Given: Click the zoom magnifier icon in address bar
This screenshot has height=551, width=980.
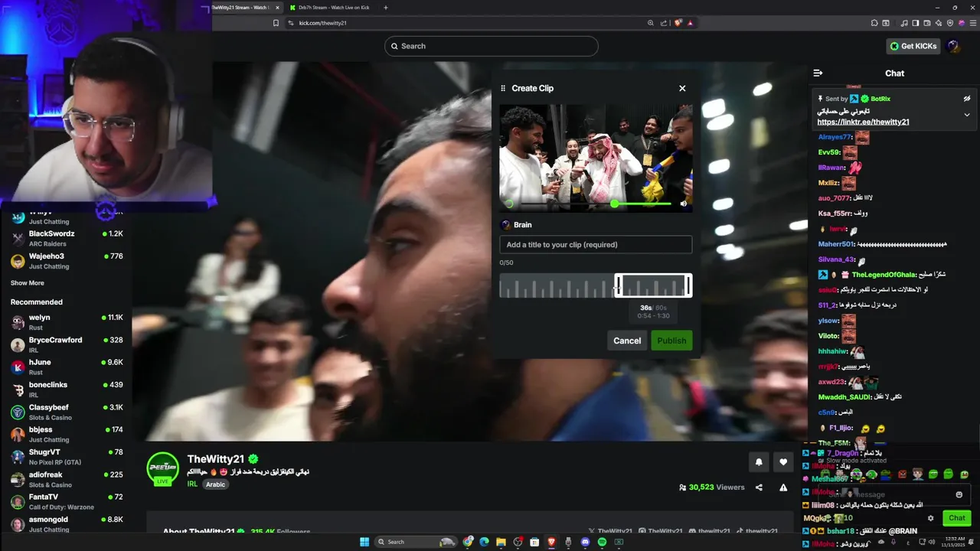Looking at the screenshot, I should click(x=650, y=23).
